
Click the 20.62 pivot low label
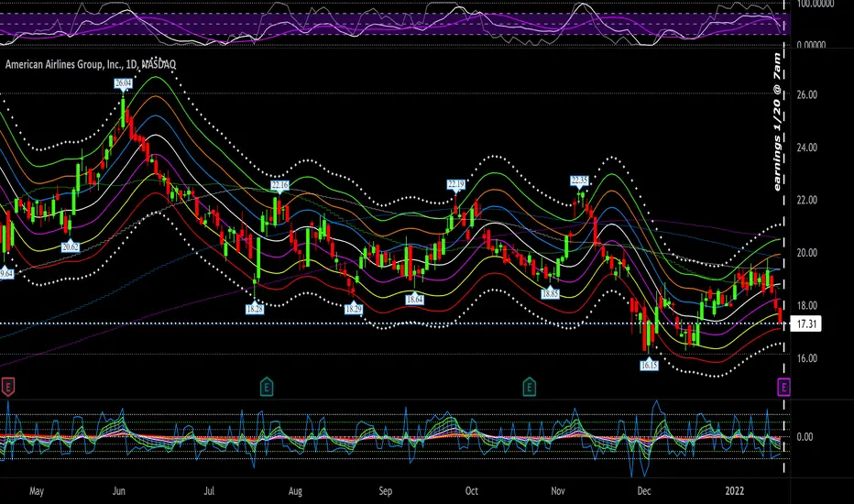pos(71,247)
